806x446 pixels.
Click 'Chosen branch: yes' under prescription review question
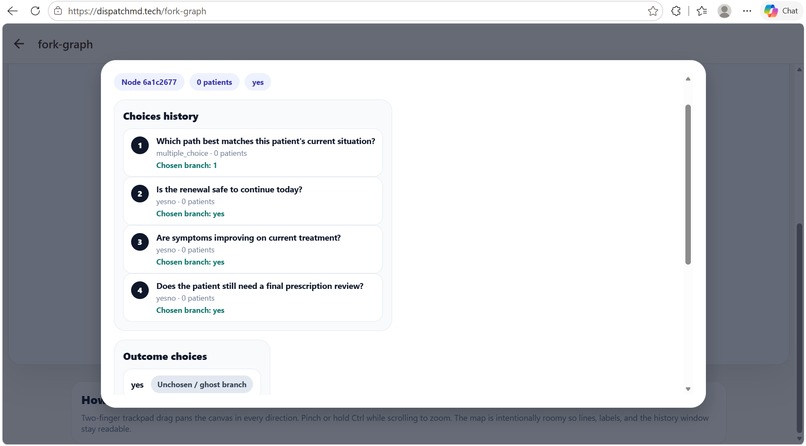[x=190, y=310]
